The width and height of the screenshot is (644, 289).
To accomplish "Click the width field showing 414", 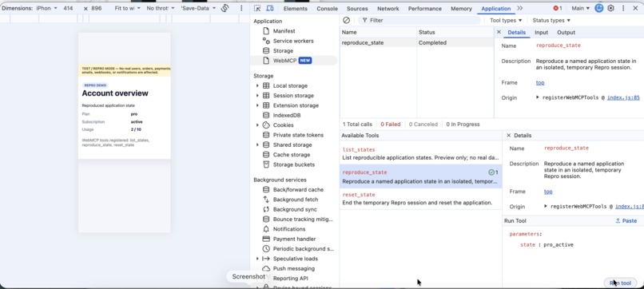I will pos(68,8).
